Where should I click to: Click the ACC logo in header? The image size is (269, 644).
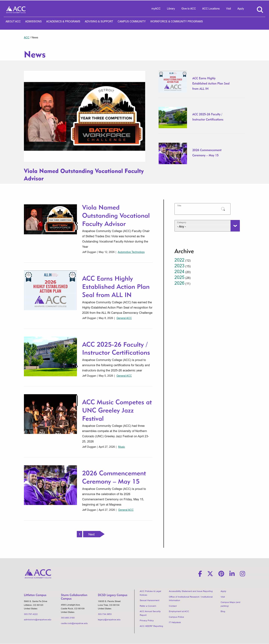tap(16, 10)
